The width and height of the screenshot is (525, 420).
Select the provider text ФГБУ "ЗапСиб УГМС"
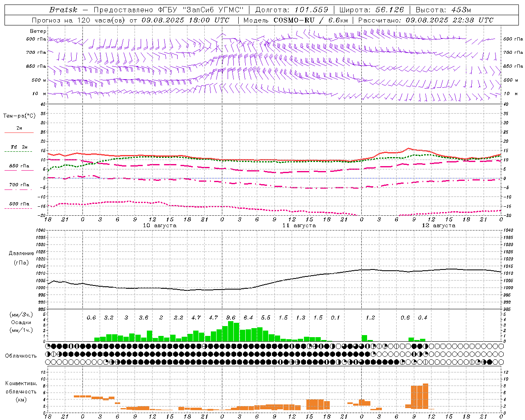[201, 10]
